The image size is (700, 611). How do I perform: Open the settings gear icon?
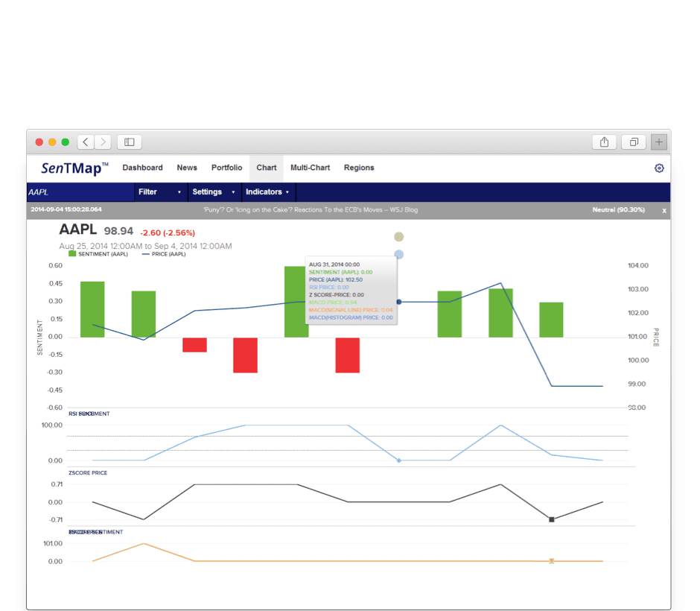click(659, 168)
